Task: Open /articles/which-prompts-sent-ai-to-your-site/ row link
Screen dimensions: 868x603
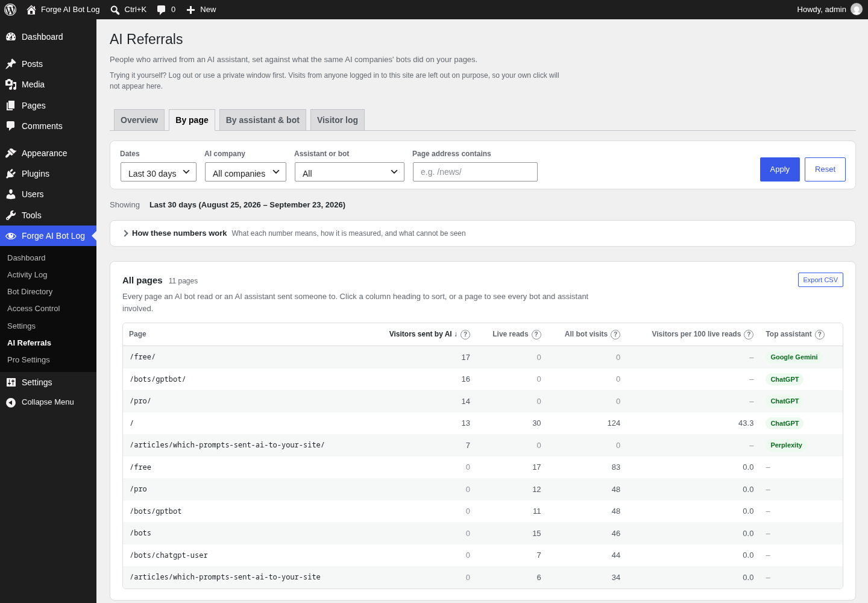Action: (x=227, y=445)
